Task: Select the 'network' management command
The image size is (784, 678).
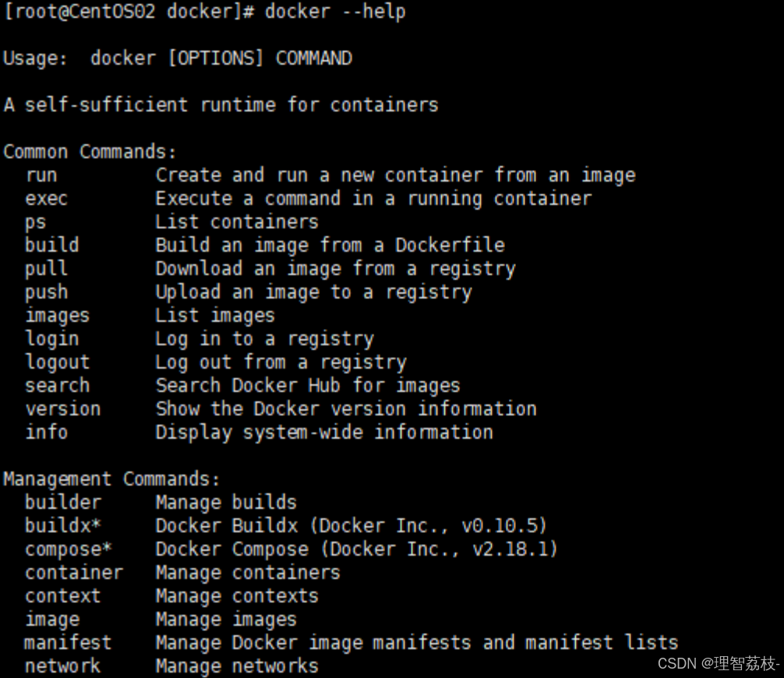Action: [62, 666]
